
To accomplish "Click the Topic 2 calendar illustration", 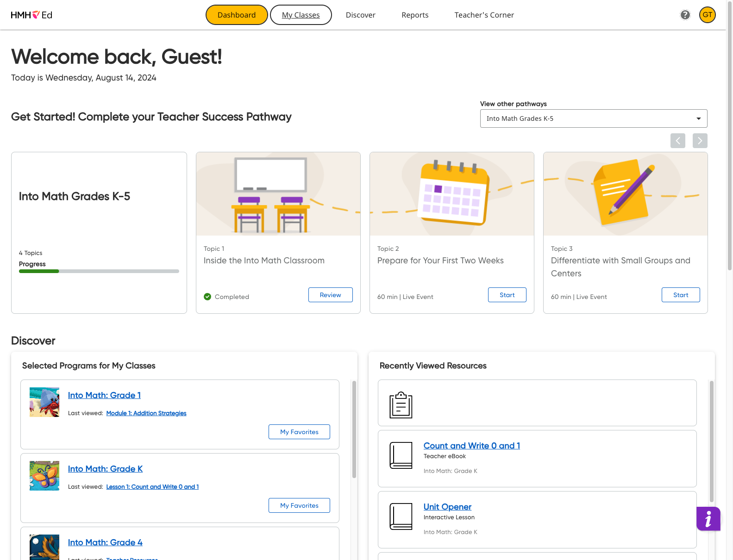I will 452,194.
